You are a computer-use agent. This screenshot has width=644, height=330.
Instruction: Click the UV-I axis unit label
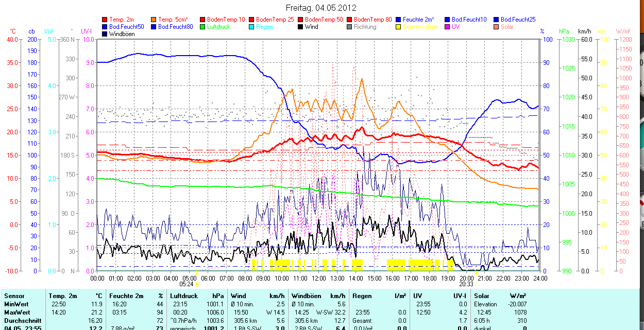(87, 31)
